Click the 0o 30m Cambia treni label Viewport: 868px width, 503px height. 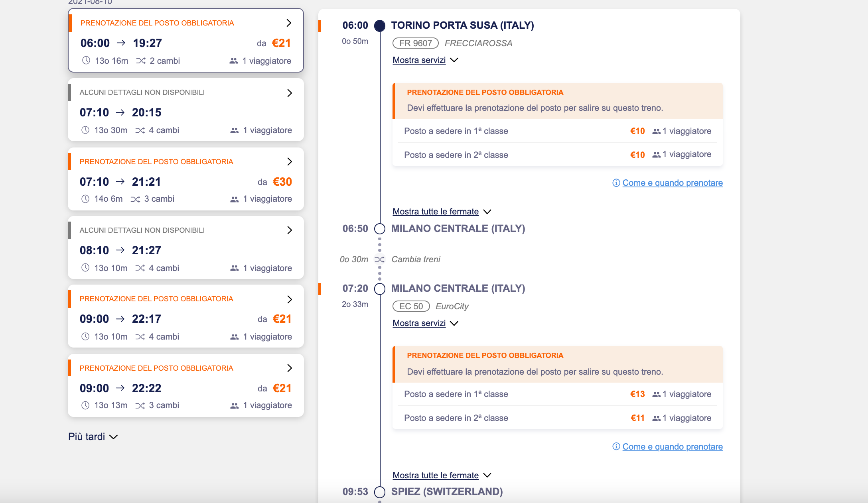[x=390, y=259]
